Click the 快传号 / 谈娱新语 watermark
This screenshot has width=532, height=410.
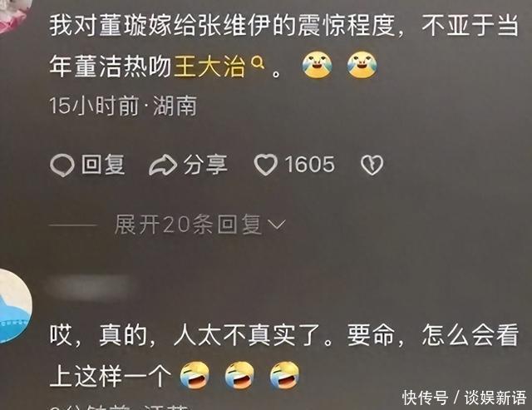click(464, 398)
